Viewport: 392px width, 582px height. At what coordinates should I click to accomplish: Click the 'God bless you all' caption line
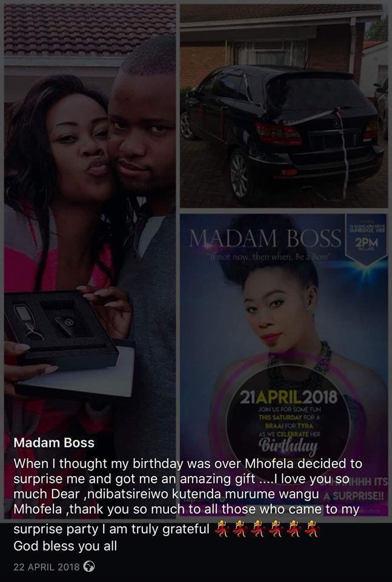tap(65, 546)
